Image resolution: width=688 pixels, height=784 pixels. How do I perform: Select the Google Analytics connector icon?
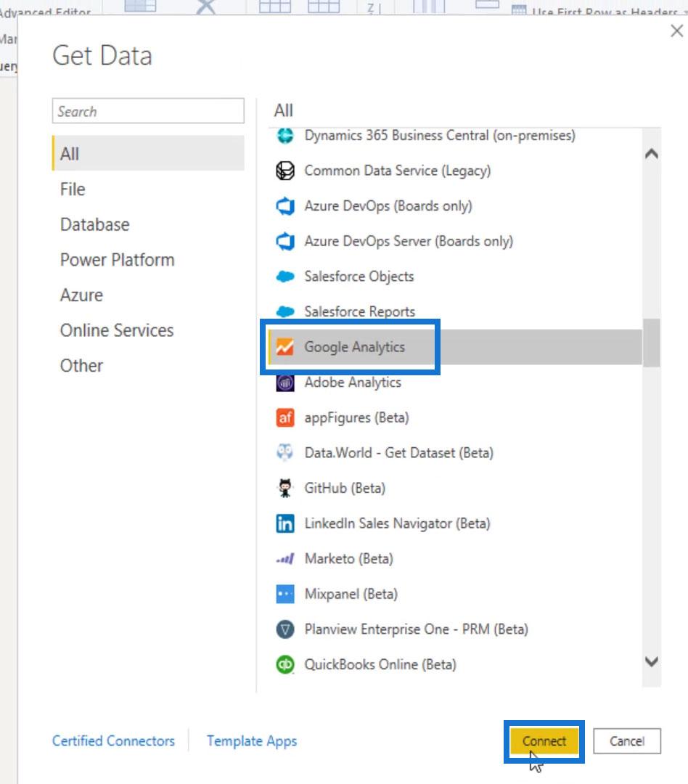click(285, 347)
